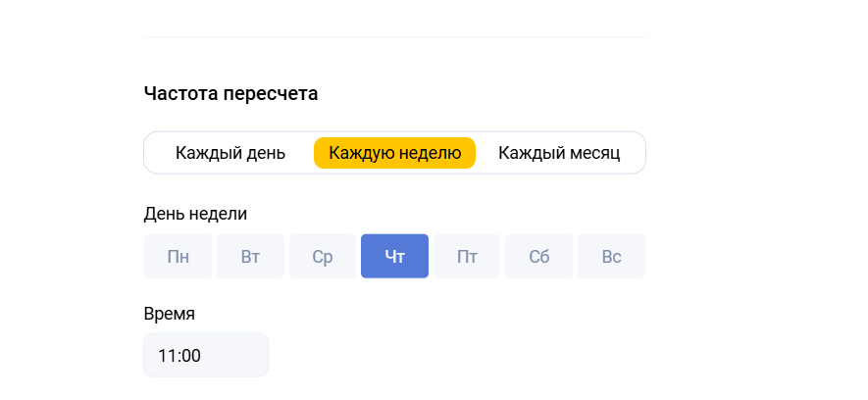
Task: Switch frequency to "Каждый месяц"
Action: [559, 153]
